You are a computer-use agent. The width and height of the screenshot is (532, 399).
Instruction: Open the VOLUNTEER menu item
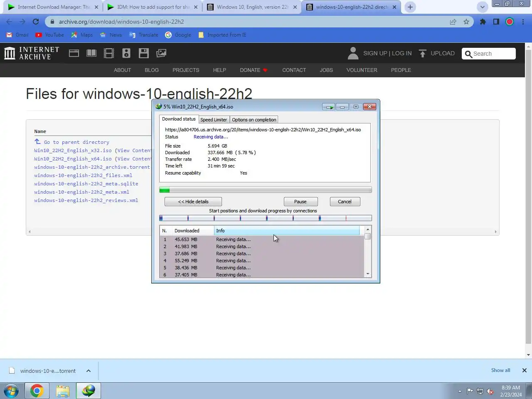pyautogui.click(x=362, y=70)
